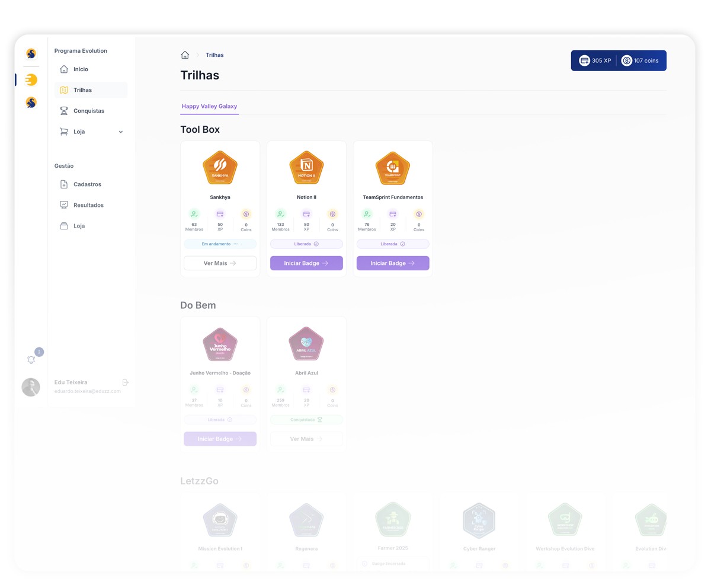The image size is (711, 588).
Task: Click the members icon on Notion II card
Action: click(280, 214)
